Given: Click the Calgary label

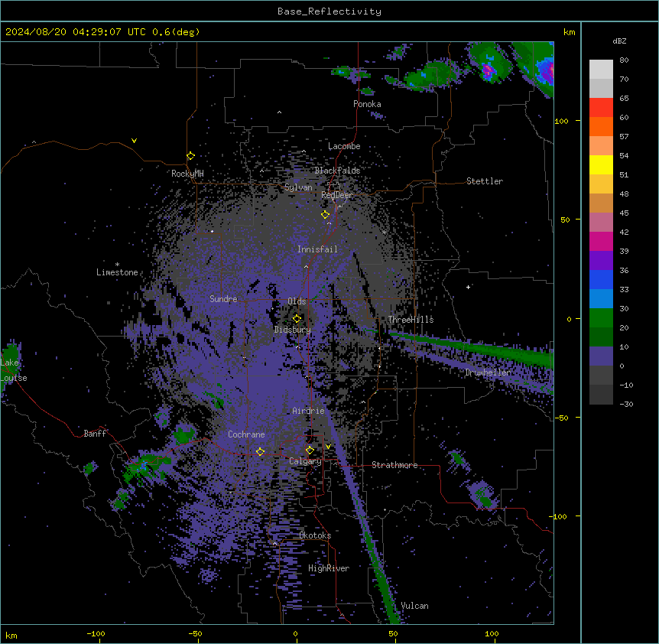Looking at the screenshot, I should click(305, 461).
